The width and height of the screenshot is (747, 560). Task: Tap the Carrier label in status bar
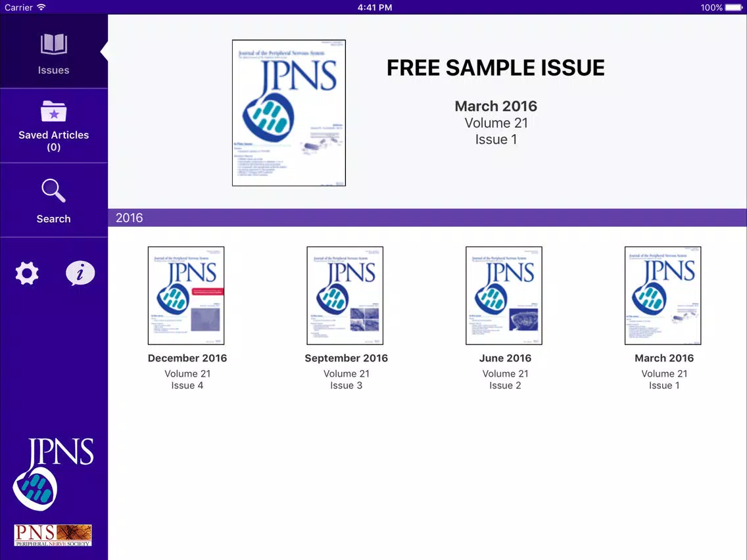point(18,7)
